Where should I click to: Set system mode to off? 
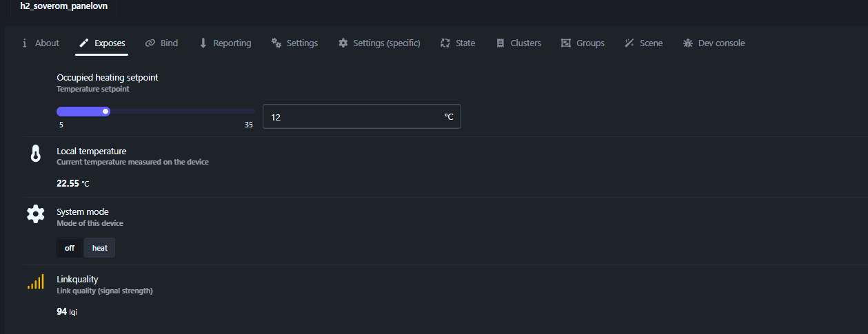[70, 248]
